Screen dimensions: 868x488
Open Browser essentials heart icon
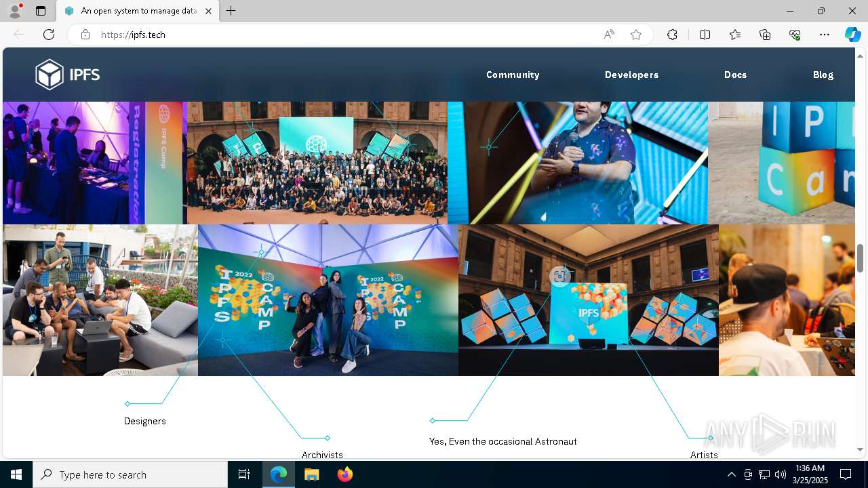[x=795, y=35]
